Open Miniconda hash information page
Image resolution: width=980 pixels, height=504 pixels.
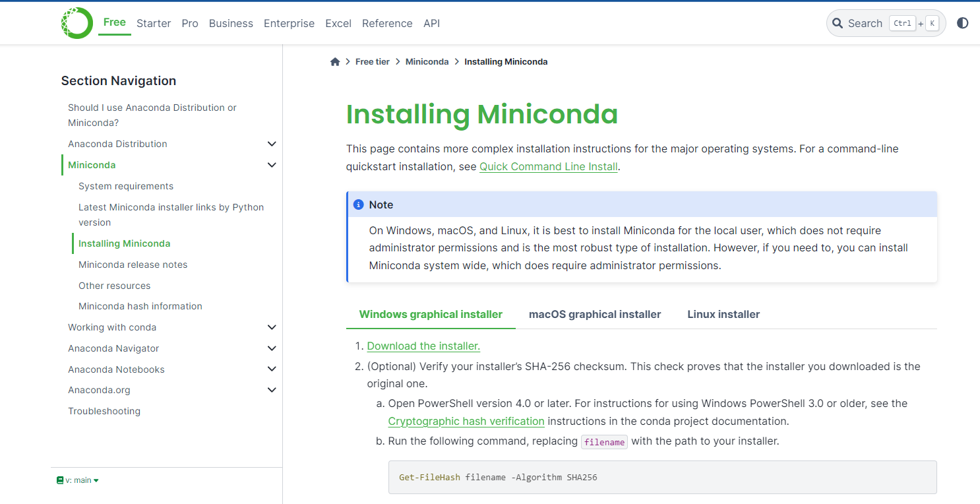tap(140, 306)
